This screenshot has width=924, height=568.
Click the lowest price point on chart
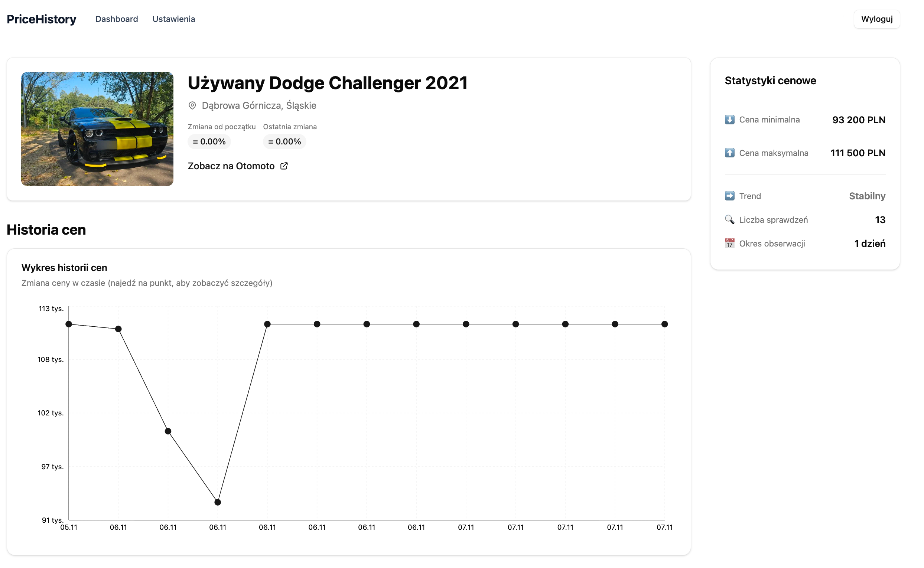(x=218, y=502)
